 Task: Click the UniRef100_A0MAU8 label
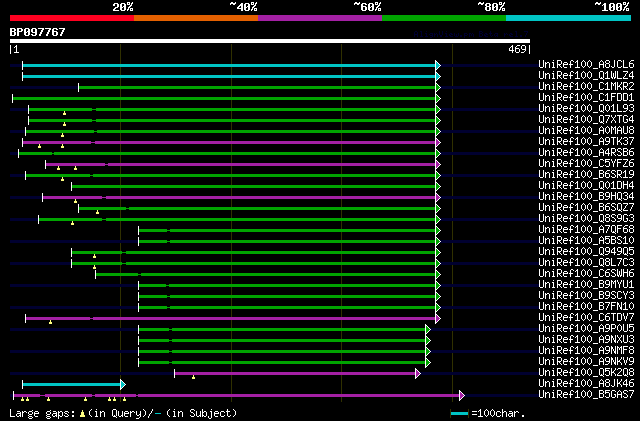coord(586,131)
